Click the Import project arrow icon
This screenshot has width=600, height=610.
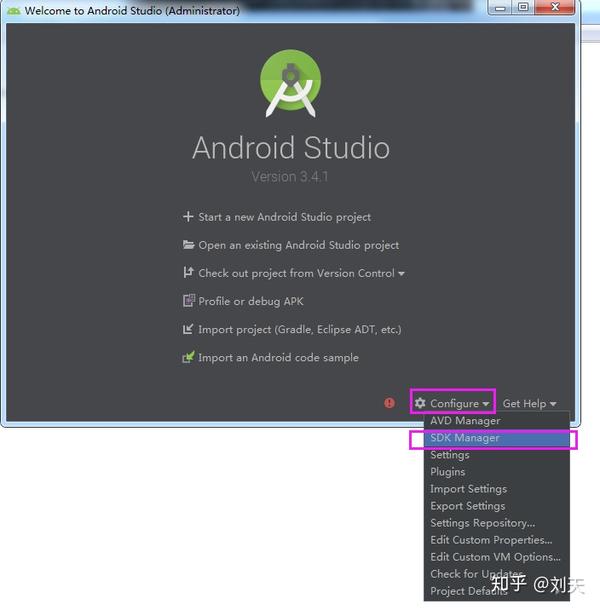click(188, 329)
